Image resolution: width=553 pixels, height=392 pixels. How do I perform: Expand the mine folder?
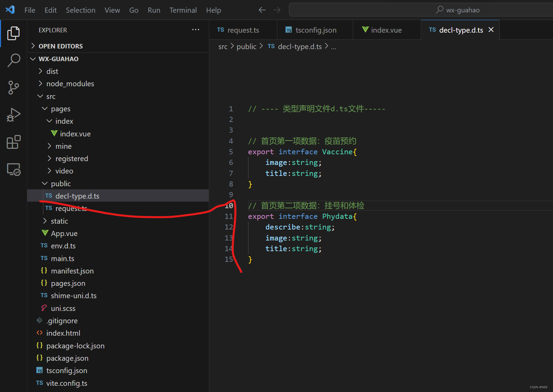[49, 146]
